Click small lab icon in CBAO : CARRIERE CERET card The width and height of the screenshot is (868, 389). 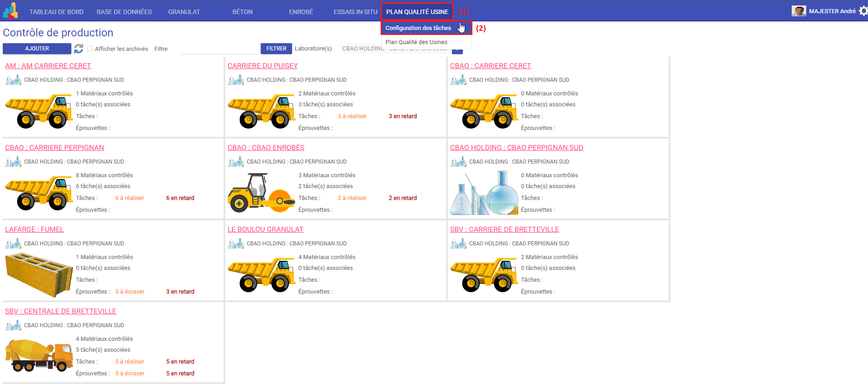[x=458, y=80]
